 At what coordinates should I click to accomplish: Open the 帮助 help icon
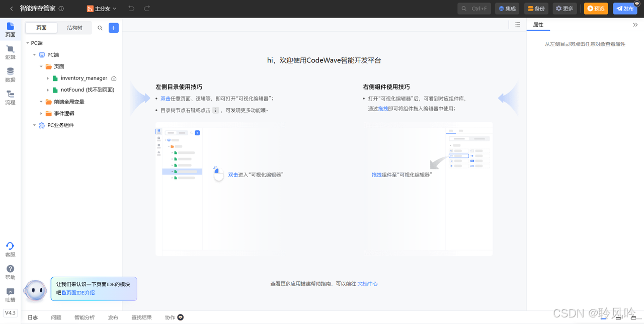pyautogui.click(x=10, y=273)
